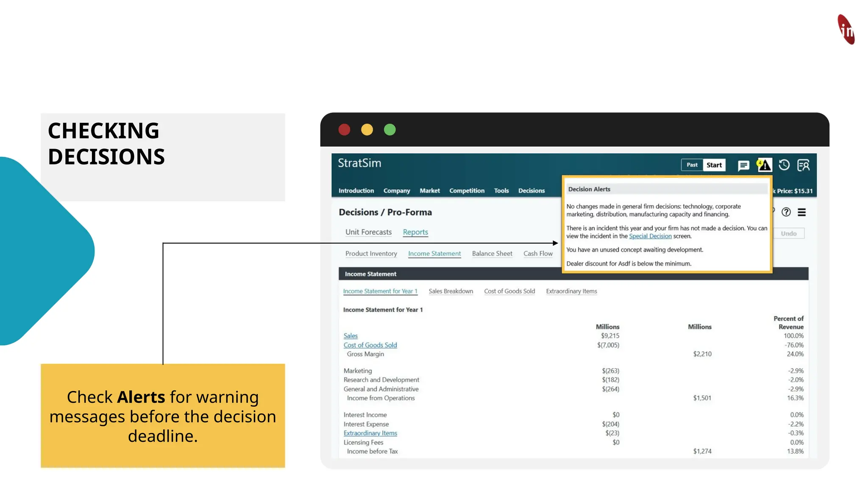Select the Income before Tax value $1,274
Screen dimensions: 868x488
click(702, 451)
